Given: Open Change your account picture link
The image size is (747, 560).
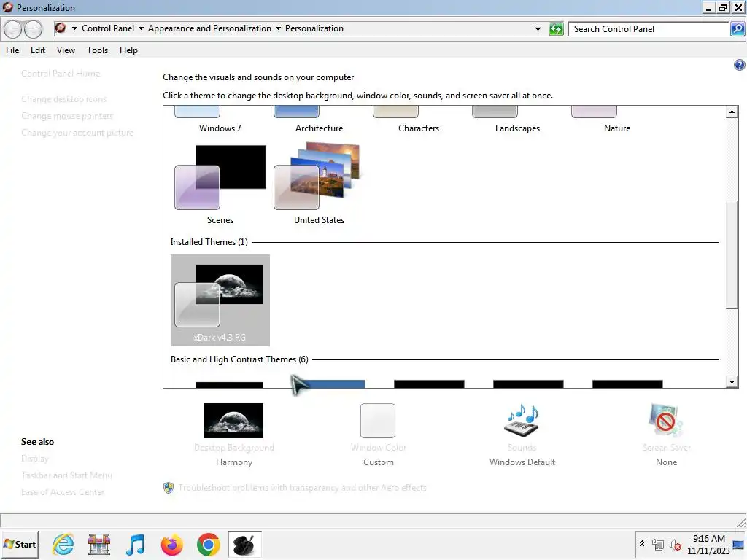Looking at the screenshot, I should pyautogui.click(x=77, y=133).
